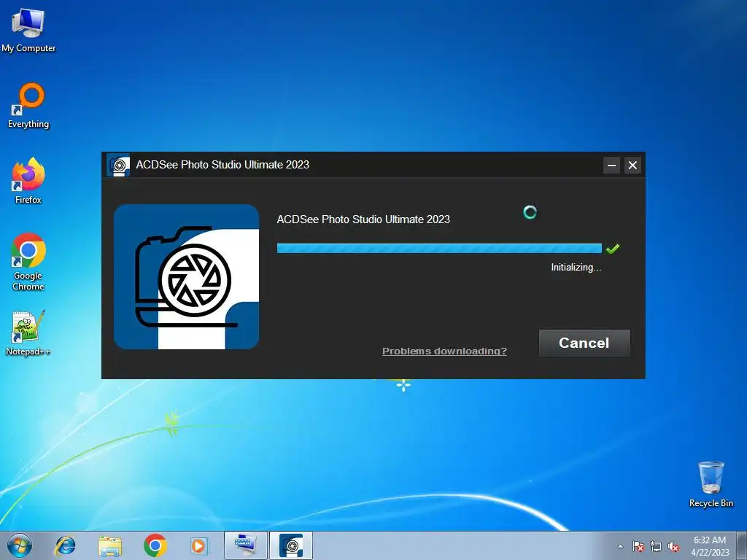The height and width of the screenshot is (560, 747).
Task: Click the large ACDSee camera logo
Action: 186,276
